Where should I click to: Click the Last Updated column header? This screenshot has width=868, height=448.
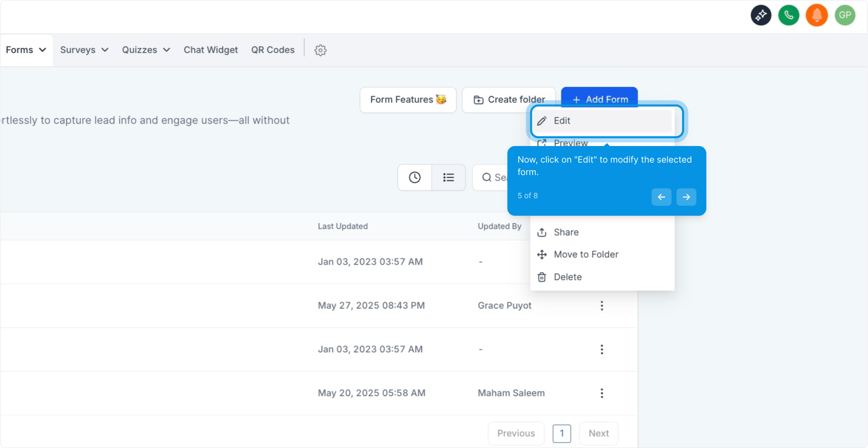(343, 226)
